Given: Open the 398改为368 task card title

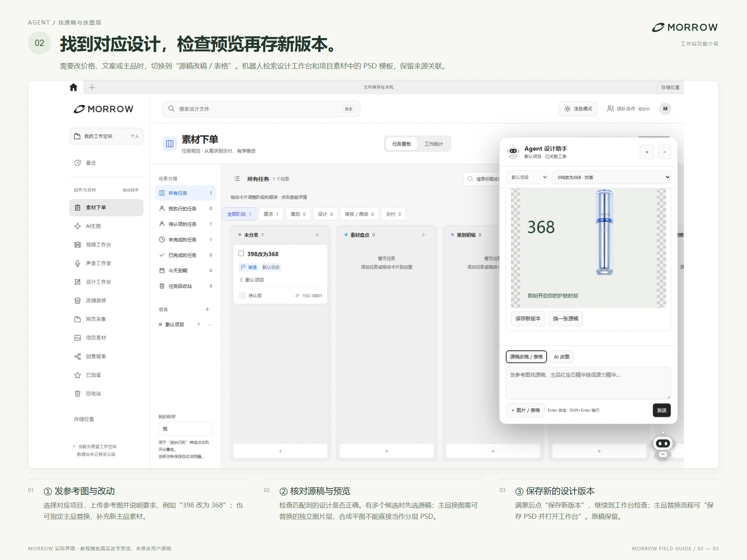Looking at the screenshot, I should pyautogui.click(x=263, y=254).
